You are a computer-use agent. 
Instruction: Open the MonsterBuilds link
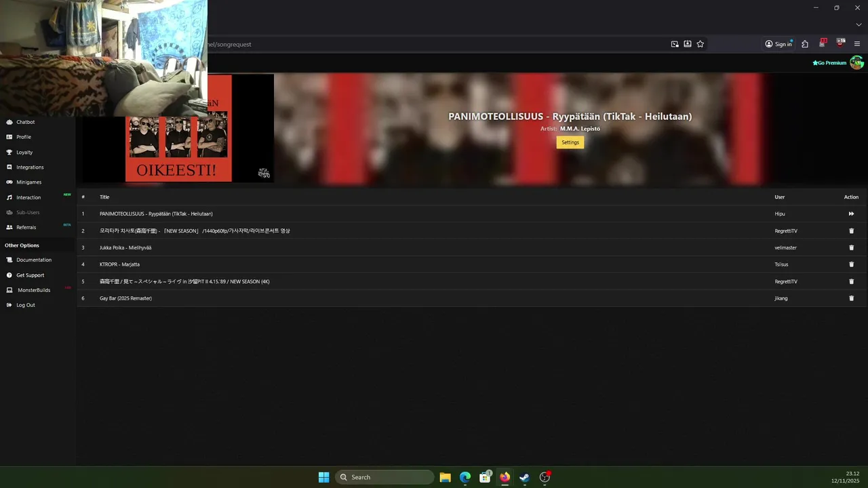[34, 290]
